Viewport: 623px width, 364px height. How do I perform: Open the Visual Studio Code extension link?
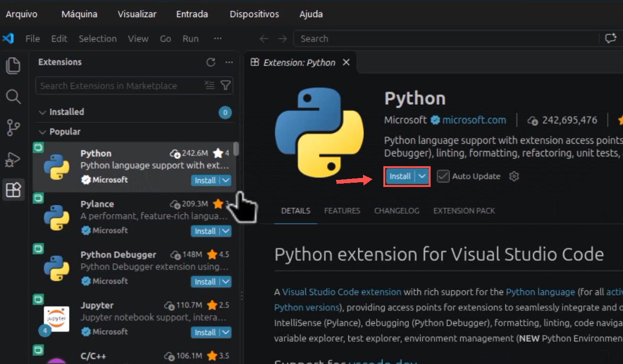342,292
